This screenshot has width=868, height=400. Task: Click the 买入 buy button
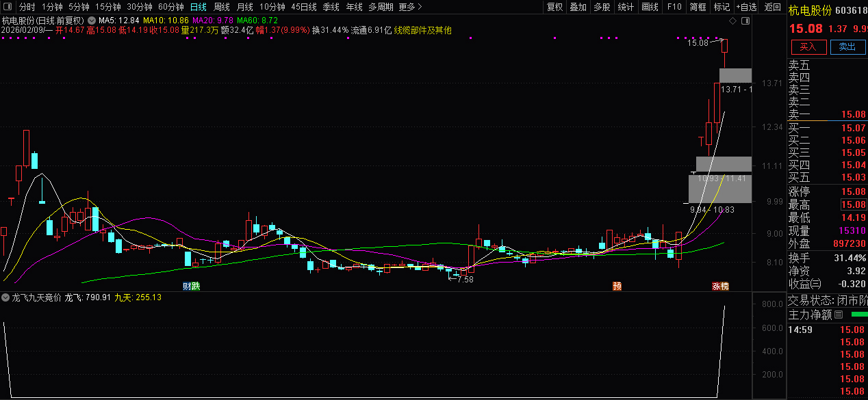click(808, 47)
